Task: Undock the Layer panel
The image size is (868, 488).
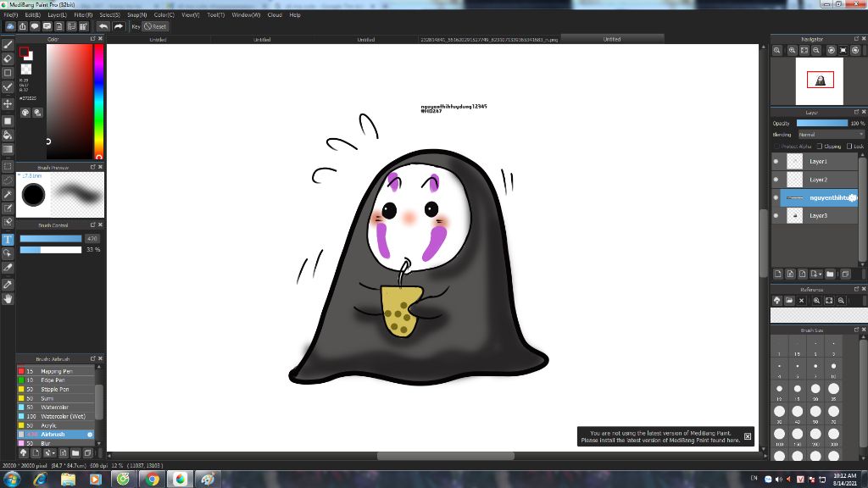Action: click(856, 112)
